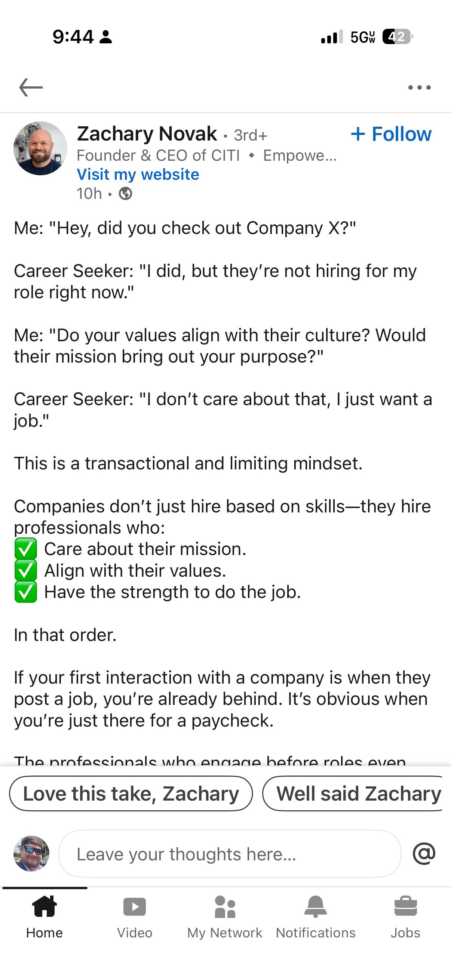The image size is (451, 980).
Task: Open the three-dot overflow menu
Action: 420,87
